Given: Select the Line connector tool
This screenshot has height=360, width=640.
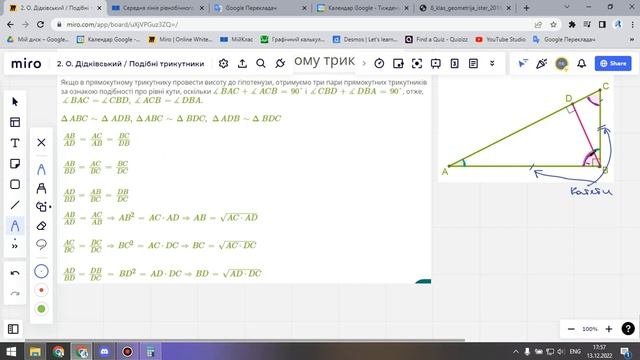Looking at the screenshot, I should tap(15, 205).
